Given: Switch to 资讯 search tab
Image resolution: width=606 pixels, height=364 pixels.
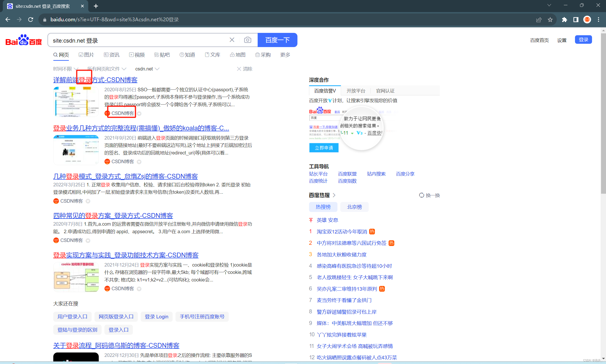Looking at the screenshot, I should 112,55.
